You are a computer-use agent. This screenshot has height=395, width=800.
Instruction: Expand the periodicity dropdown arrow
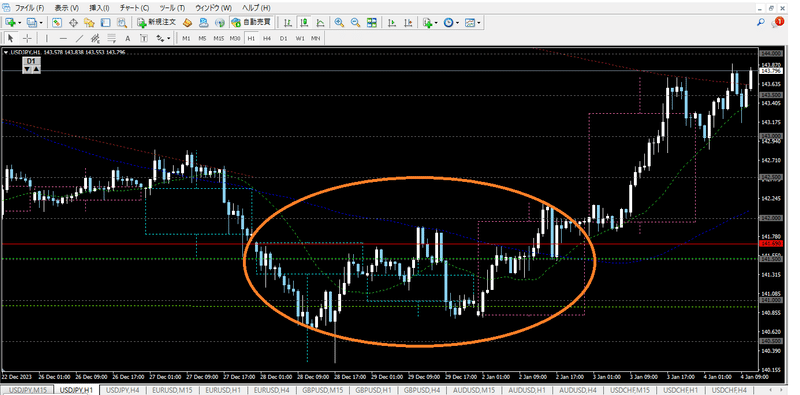pos(458,22)
